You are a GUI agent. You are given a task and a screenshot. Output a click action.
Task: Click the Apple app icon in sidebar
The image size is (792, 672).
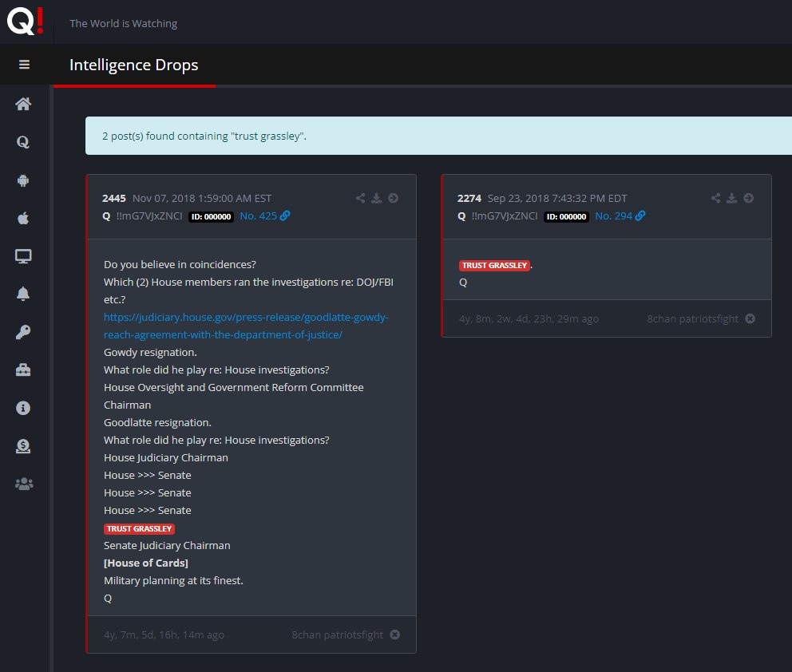pyautogui.click(x=23, y=218)
